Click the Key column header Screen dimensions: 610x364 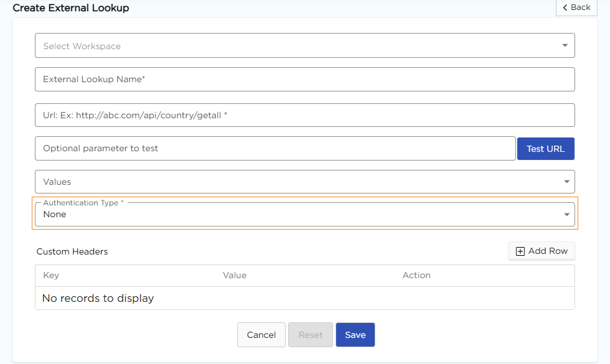click(x=51, y=275)
